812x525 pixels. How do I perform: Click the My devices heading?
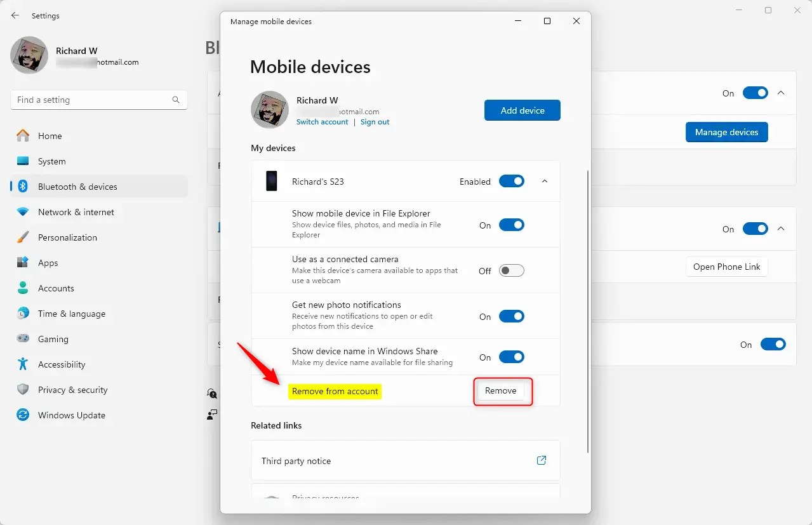point(273,148)
